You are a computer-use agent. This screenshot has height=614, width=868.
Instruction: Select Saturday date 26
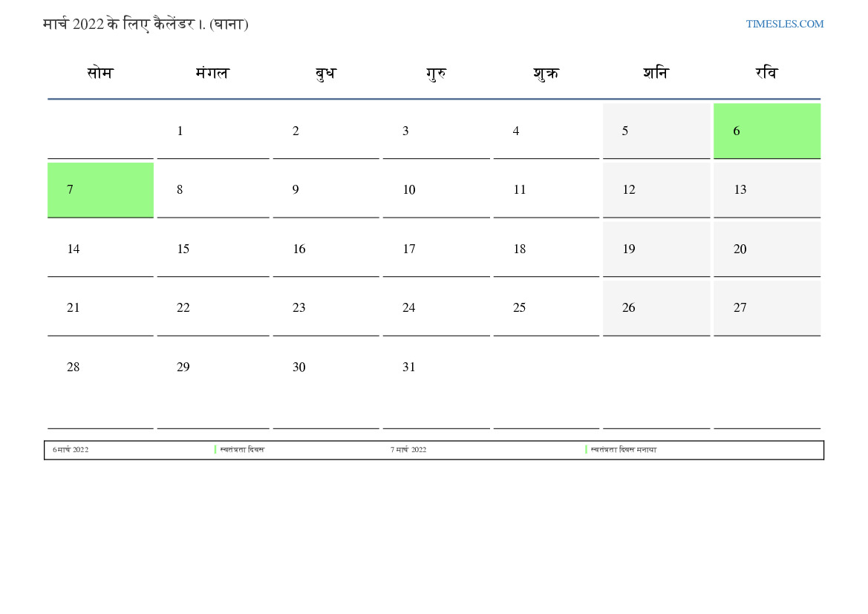pyautogui.click(x=656, y=308)
